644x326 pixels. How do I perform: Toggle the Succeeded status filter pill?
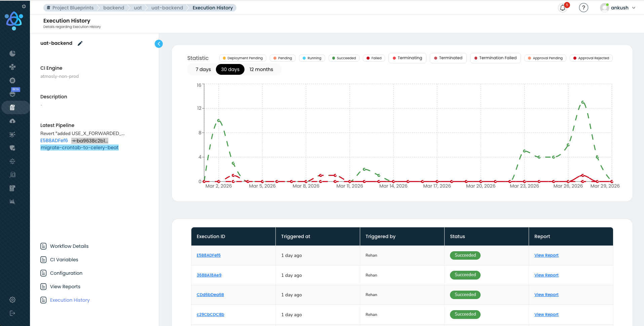pos(344,58)
